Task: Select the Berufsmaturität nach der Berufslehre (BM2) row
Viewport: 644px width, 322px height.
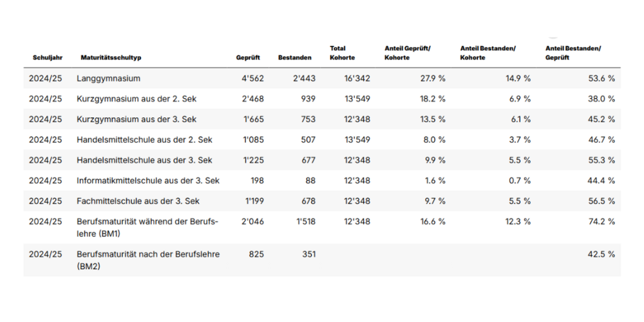Action: tap(147, 260)
